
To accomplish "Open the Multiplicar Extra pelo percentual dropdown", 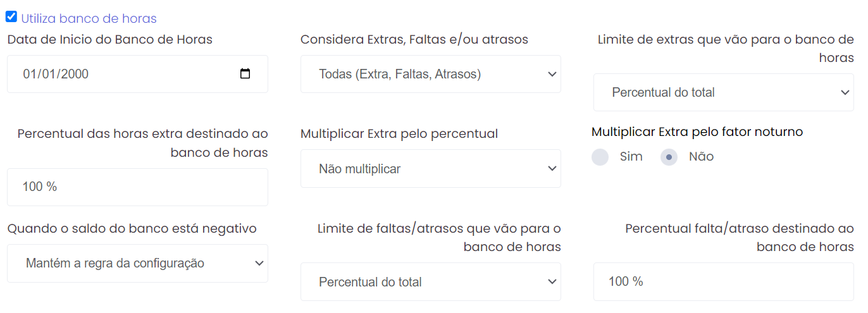I will click(x=430, y=169).
